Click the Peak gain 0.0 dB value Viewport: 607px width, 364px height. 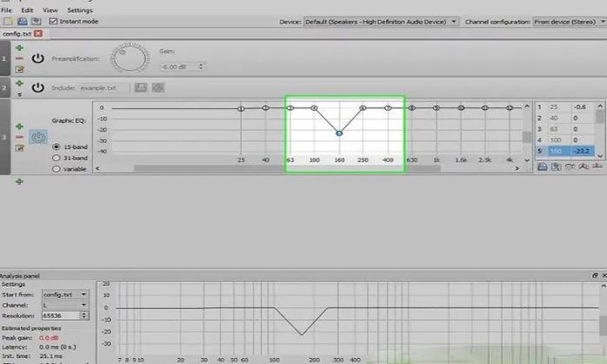(49, 338)
